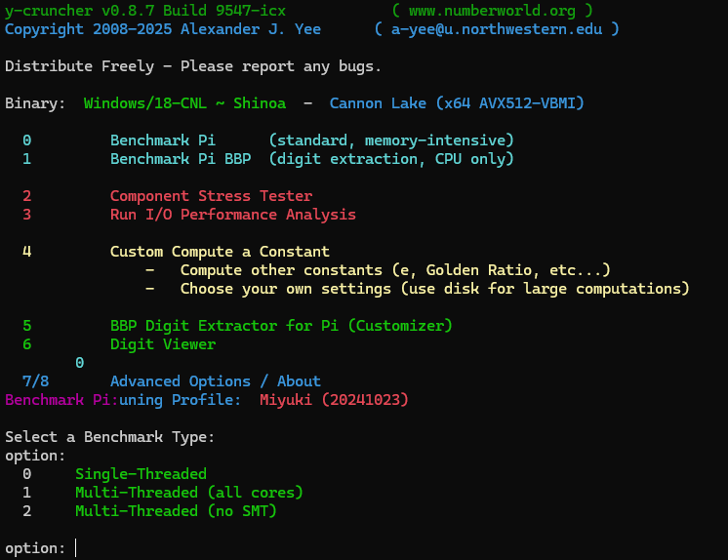Select Custom Compute a Constant
The image size is (728, 560).
click(x=220, y=252)
